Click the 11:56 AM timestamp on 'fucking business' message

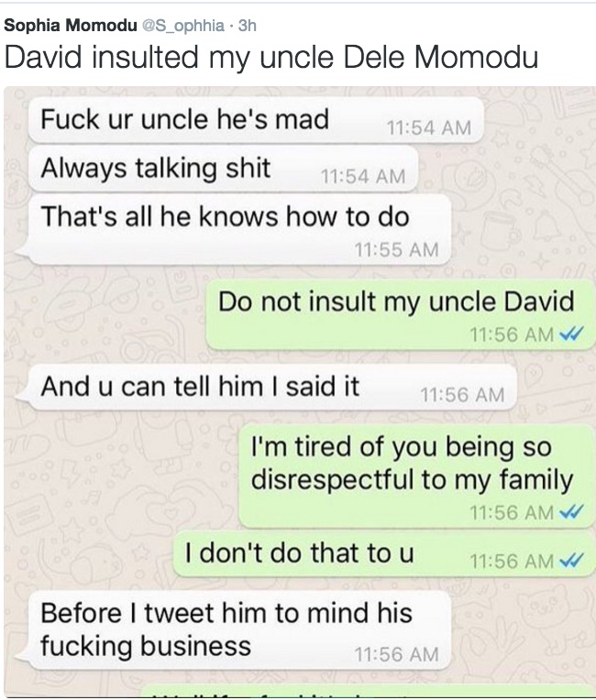[x=396, y=654]
